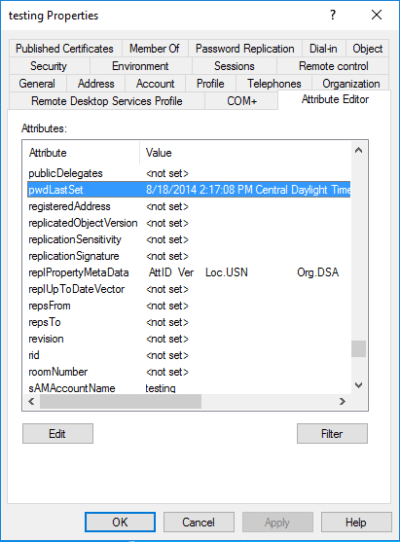The height and width of the screenshot is (542, 400).
Task: Click the vertical scrollbar thumb in the attribute list
Action: click(359, 349)
